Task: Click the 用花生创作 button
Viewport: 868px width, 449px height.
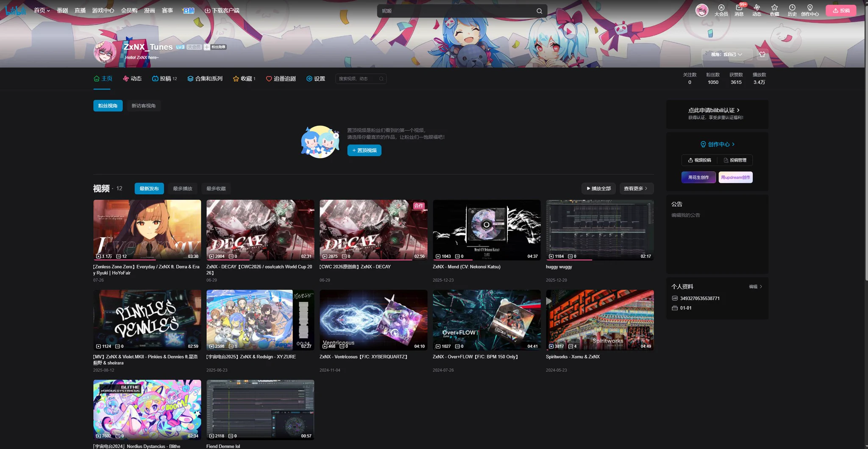Action: click(x=698, y=178)
